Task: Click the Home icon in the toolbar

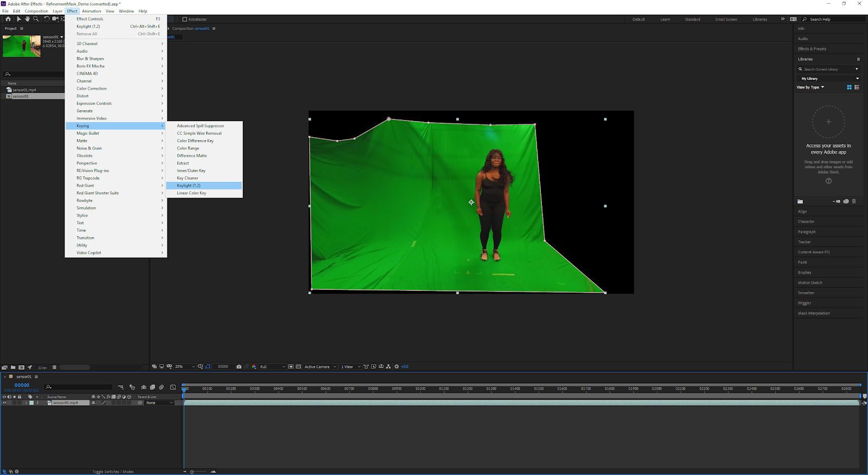Action: click(8, 19)
